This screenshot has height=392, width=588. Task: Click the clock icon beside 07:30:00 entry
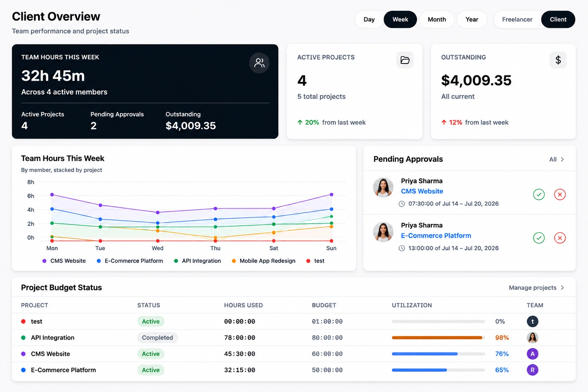click(x=402, y=204)
